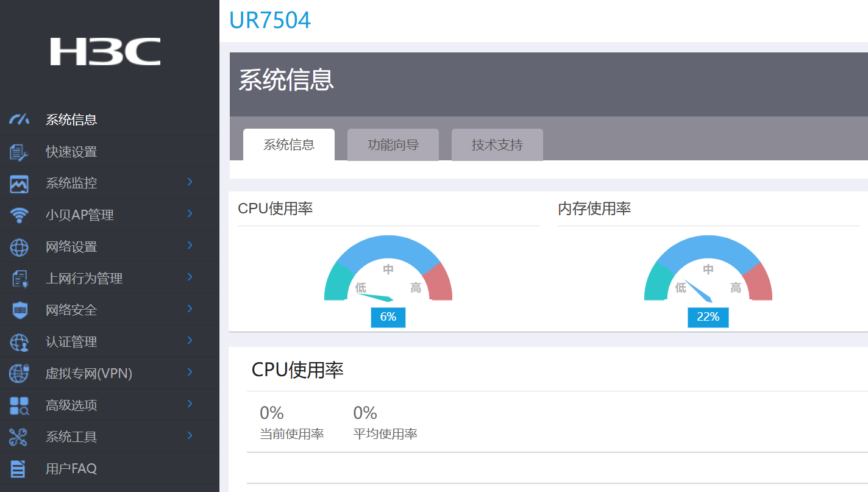Click the memory usage gauge dial

coord(708,268)
